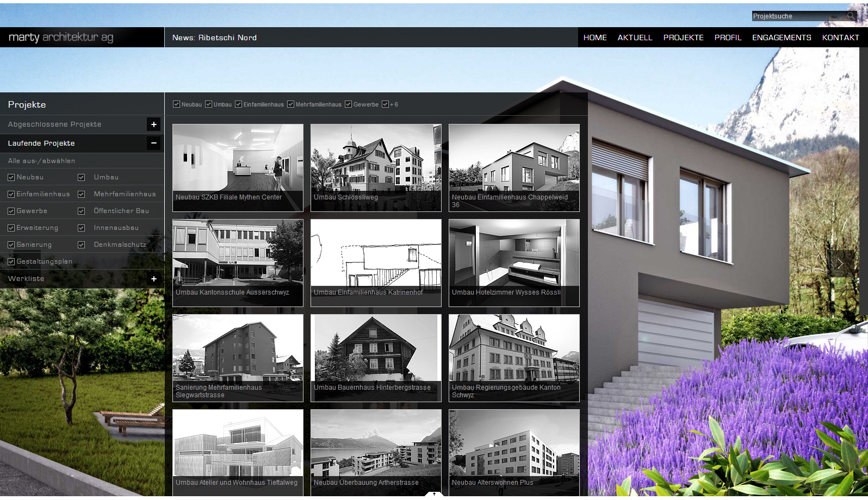The height and width of the screenshot is (500, 868).
Task: Open the Umbau Schlössliweg project thumbnail
Action: pyautogui.click(x=376, y=167)
